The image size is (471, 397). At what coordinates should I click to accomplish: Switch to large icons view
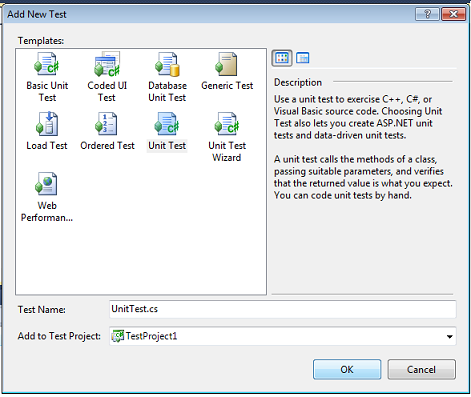(x=282, y=58)
